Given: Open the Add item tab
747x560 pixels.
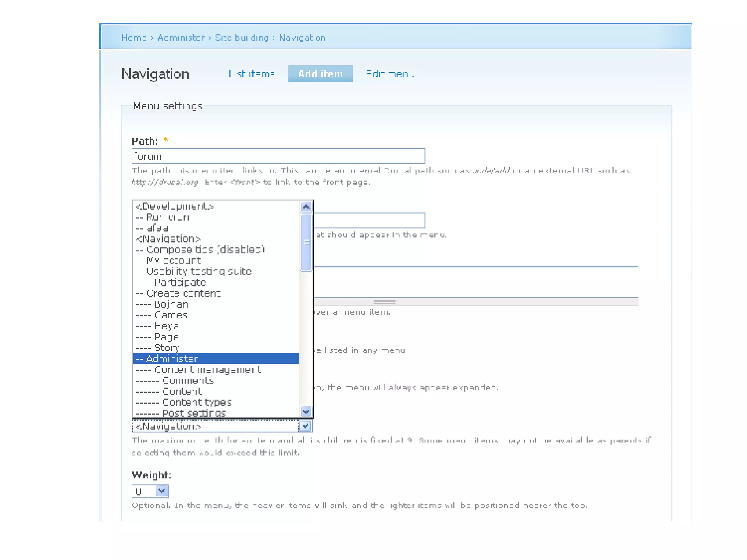Looking at the screenshot, I should 320,74.
